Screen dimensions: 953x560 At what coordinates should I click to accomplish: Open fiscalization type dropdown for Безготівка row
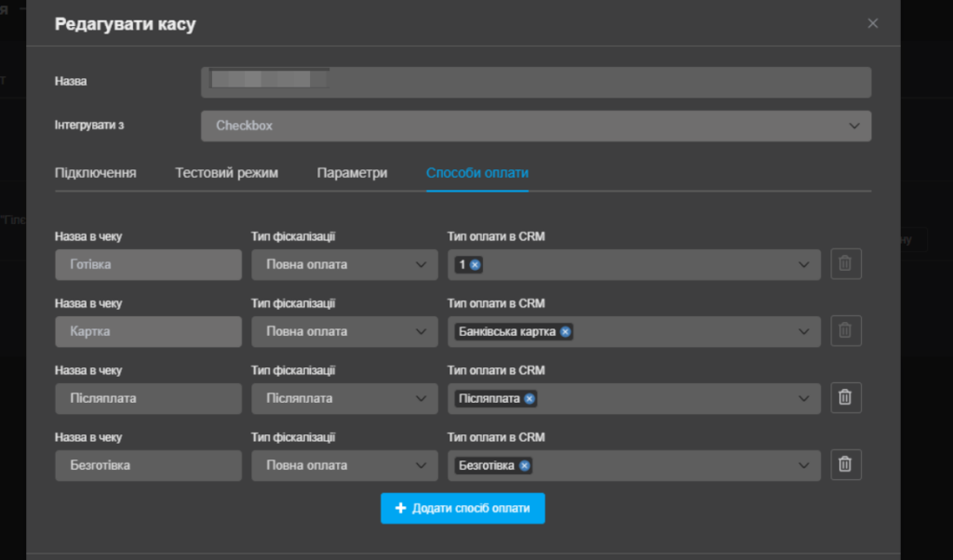point(344,465)
